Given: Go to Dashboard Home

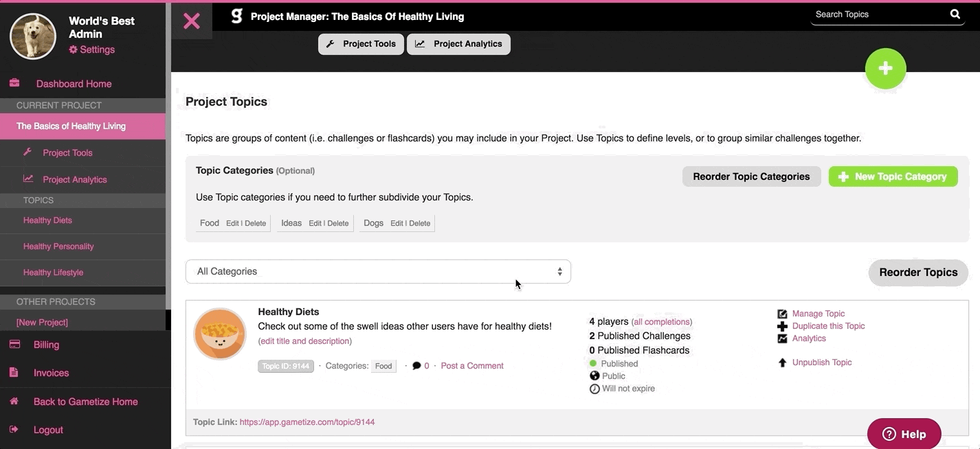Looking at the screenshot, I should click(x=74, y=84).
